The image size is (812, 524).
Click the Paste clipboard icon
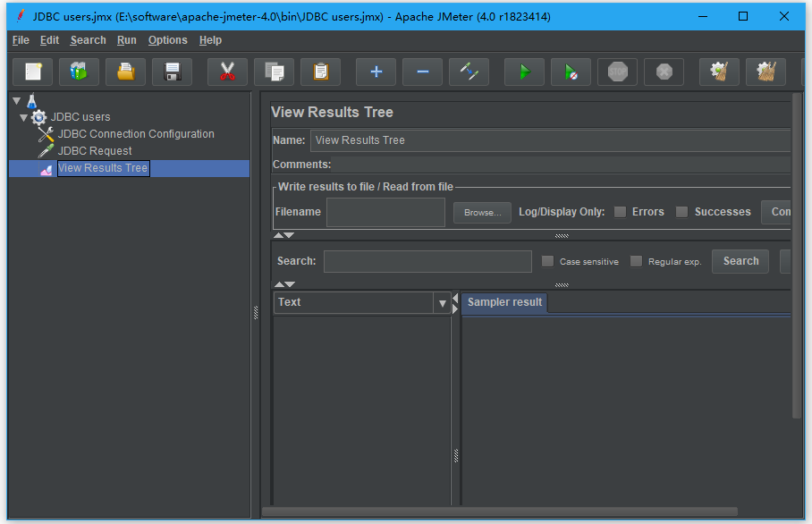tap(320, 72)
